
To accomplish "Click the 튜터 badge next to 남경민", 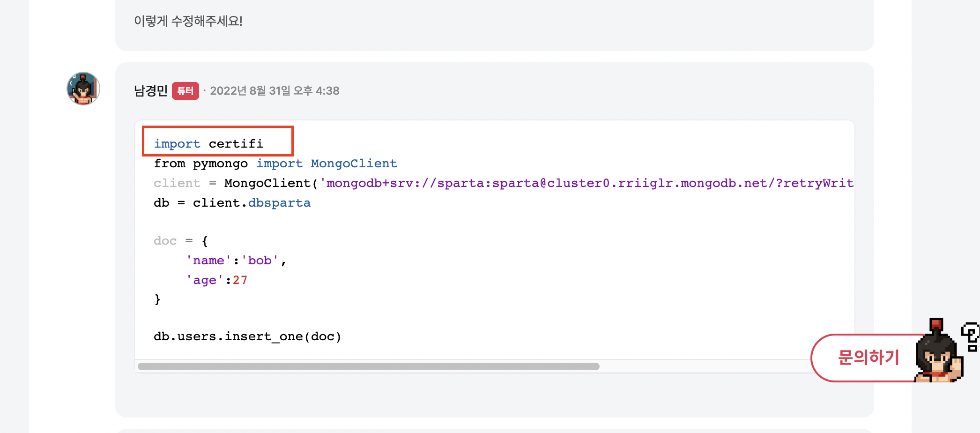I will click(x=186, y=91).
